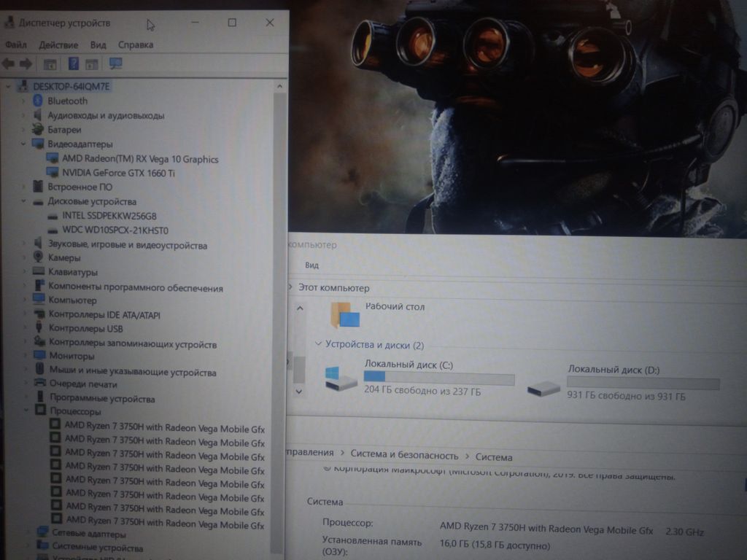Select the Звуковые, игровые и видеоустройства icon
Image resolution: width=747 pixels, height=560 pixels.
[38, 244]
